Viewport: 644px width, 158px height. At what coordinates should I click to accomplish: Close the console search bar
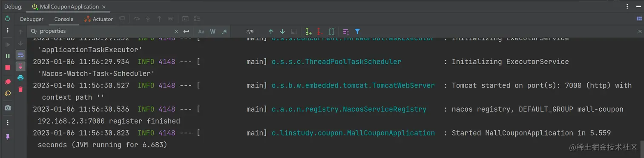[x=639, y=31]
